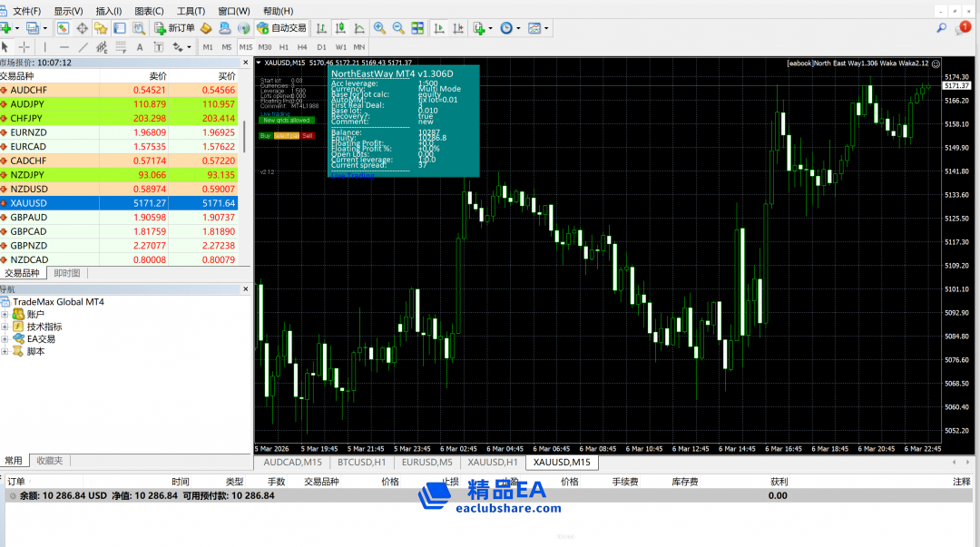Select the crosshair tool

tap(24, 47)
